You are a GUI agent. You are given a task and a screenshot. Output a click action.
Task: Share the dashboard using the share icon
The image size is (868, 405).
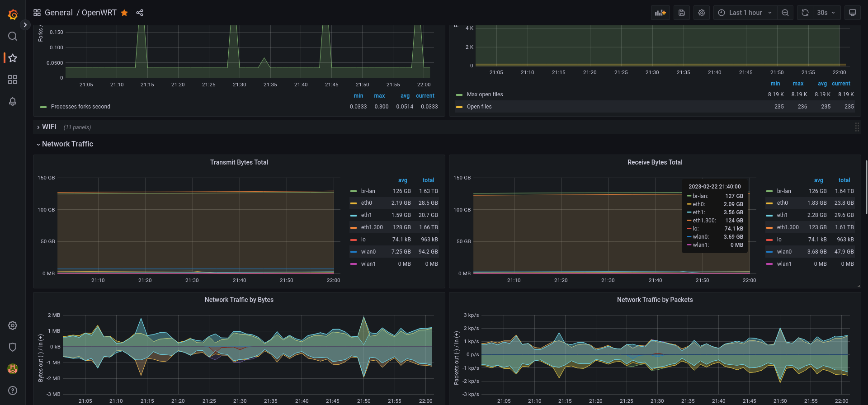[140, 13]
